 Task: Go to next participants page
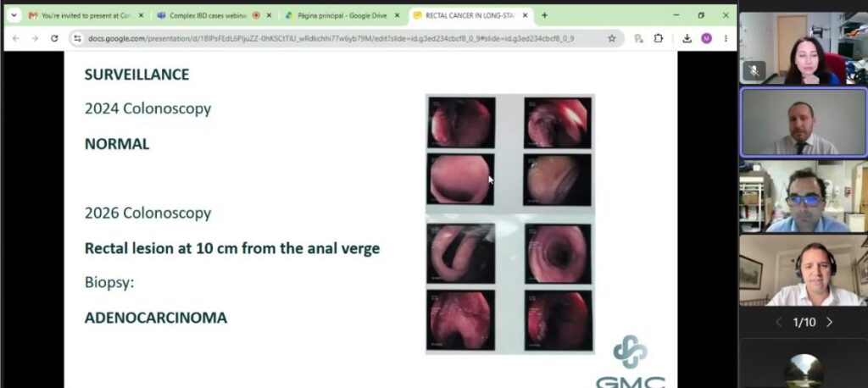click(x=829, y=322)
